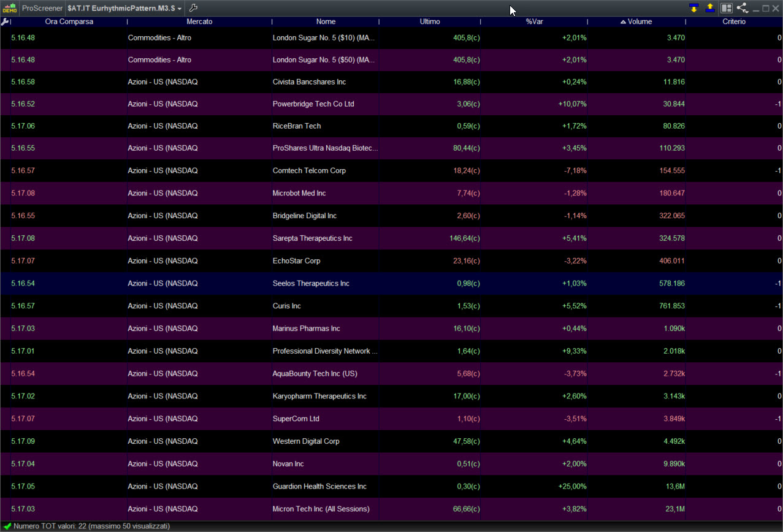Screen dimensions: 783x532
Task: Click the column configuration wrench in the header row
Action: (5, 21)
